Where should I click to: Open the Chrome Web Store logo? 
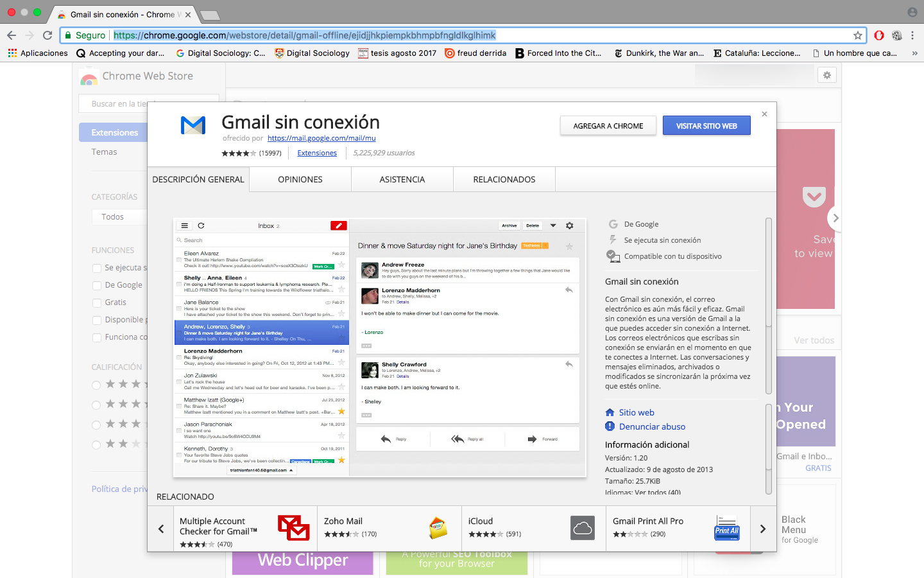pyautogui.click(x=89, y=76)
